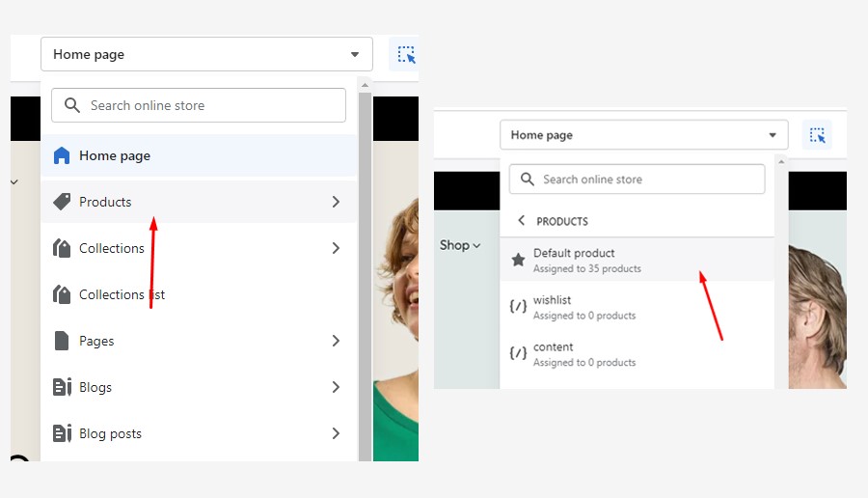Click the inspector selection icon in left panel
The image size is (868, 498).
coord(406,54)
